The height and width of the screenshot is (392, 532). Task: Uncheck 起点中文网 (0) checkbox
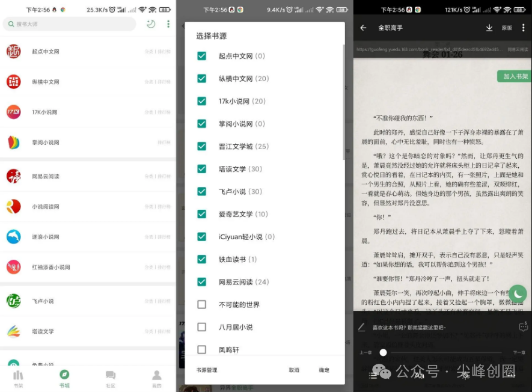pyautogui.click(x=201, y=56)
